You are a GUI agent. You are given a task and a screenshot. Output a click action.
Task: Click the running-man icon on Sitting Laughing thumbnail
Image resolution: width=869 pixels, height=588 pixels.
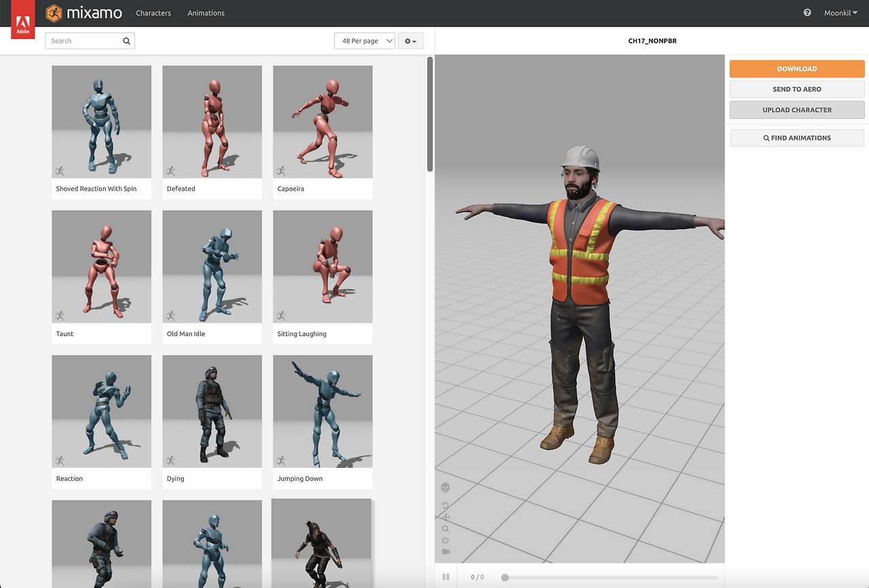[x=281, y=316]
